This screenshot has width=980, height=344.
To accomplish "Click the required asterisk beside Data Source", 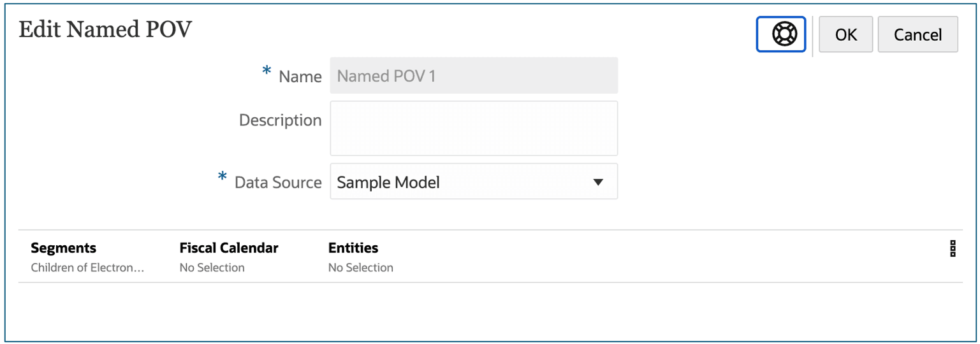I will click(223, 178).
